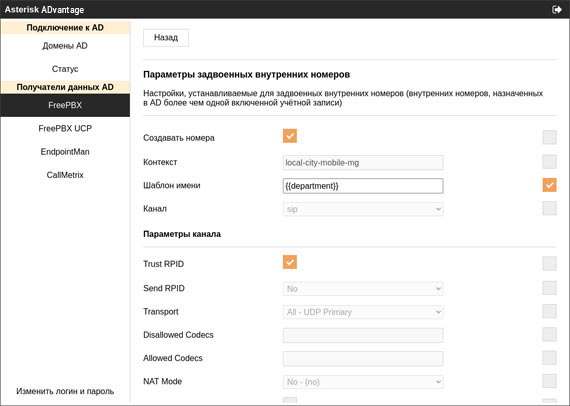The height and width of the screenshot is (406, 570).
Task: Open the EndpointMan sidebar entry
Action: (x=65, y=152)
